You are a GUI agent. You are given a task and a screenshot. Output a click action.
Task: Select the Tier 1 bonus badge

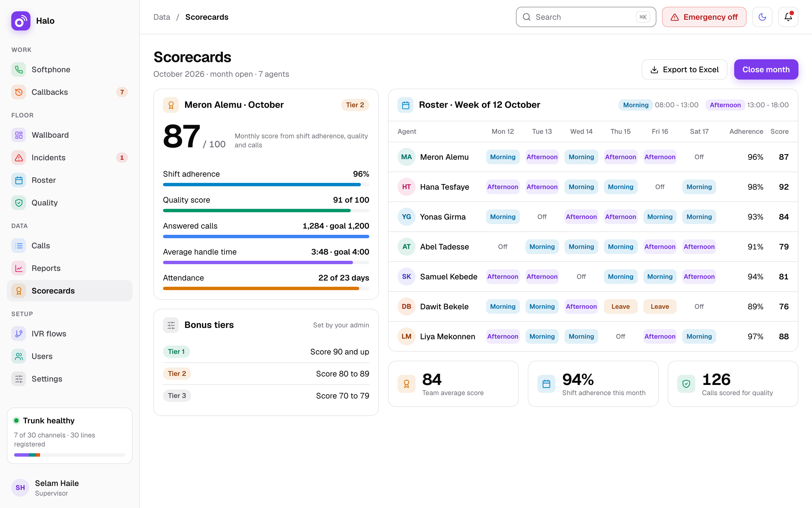coord(176,352)
